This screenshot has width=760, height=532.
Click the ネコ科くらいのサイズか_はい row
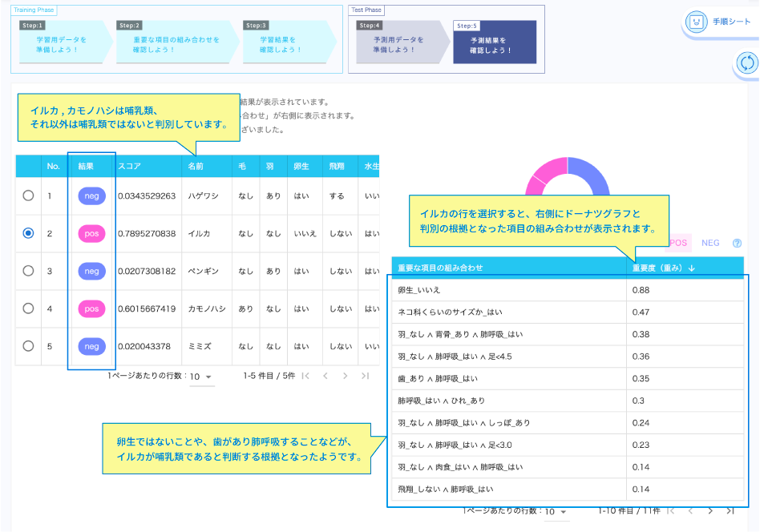click(x=568, y=312)
